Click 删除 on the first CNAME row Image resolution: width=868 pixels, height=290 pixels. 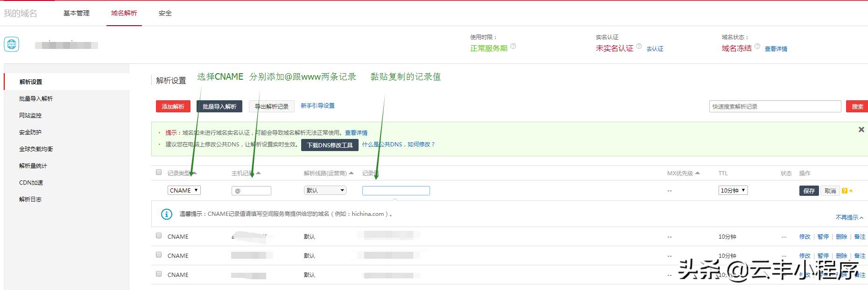[841, 236]
